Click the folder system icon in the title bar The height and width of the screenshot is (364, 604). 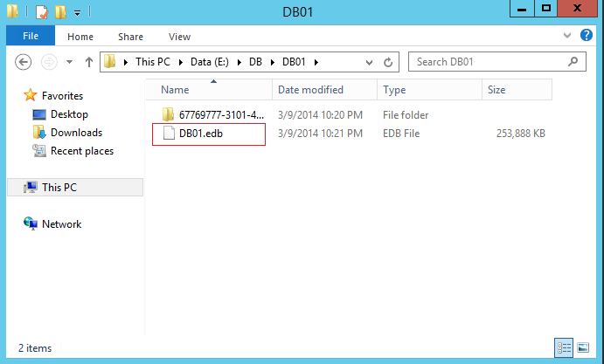tap(12, 11)
